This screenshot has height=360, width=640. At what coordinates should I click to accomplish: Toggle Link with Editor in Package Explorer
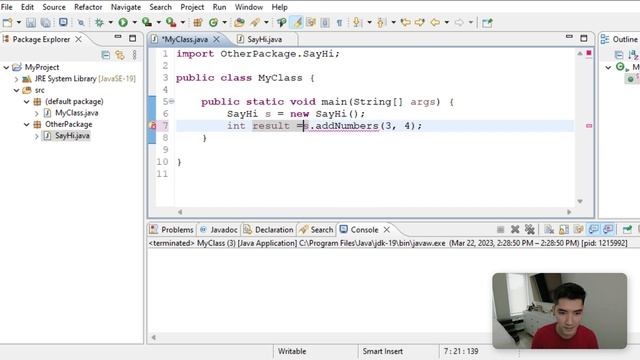coord(120,55)
